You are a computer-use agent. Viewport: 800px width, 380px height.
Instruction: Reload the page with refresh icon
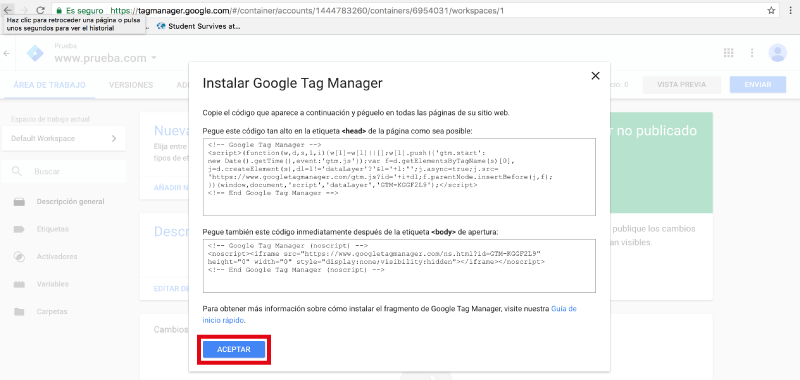tap(40, 10)
